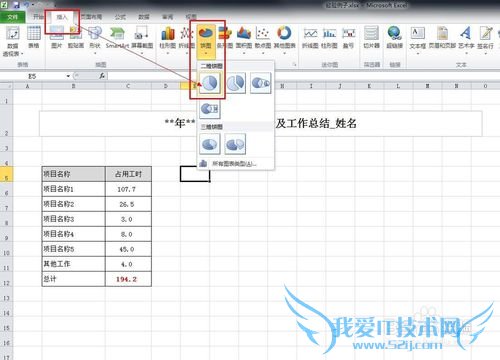Open the Shapes (形状) gallery

[95, 39]
